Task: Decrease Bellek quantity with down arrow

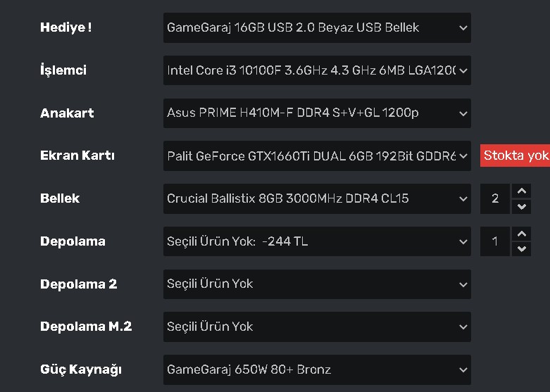Action: (522, 206)
